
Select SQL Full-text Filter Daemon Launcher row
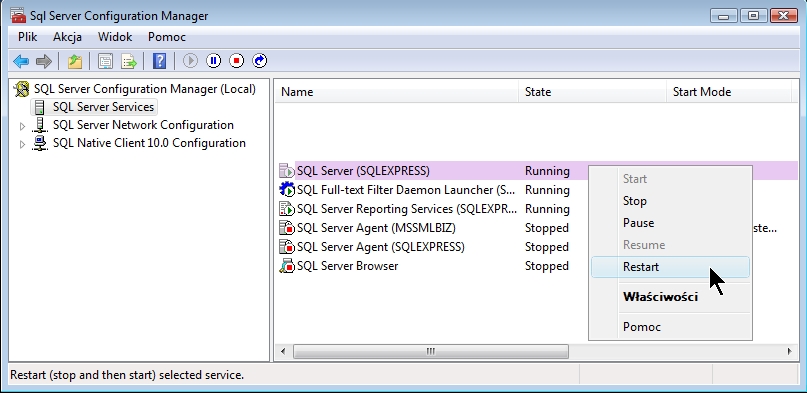coord(406,190)
